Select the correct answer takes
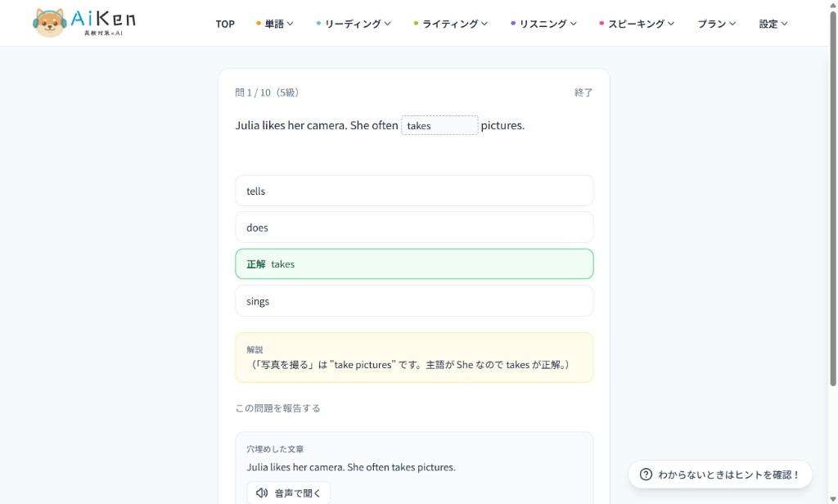838x504 pixels. pyautogui.click(x=414, y=264)
